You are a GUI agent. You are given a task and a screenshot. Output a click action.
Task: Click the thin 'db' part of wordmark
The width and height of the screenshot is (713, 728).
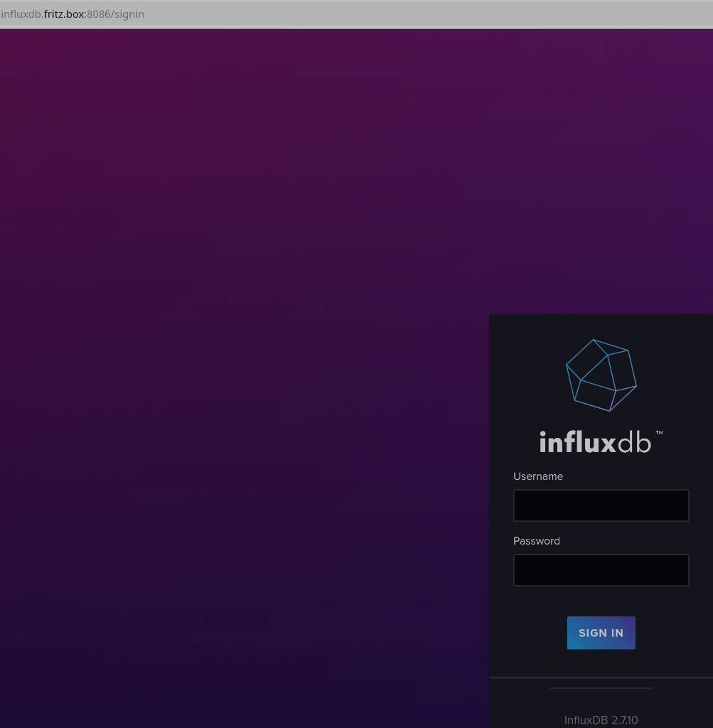(x=635, y=442)
